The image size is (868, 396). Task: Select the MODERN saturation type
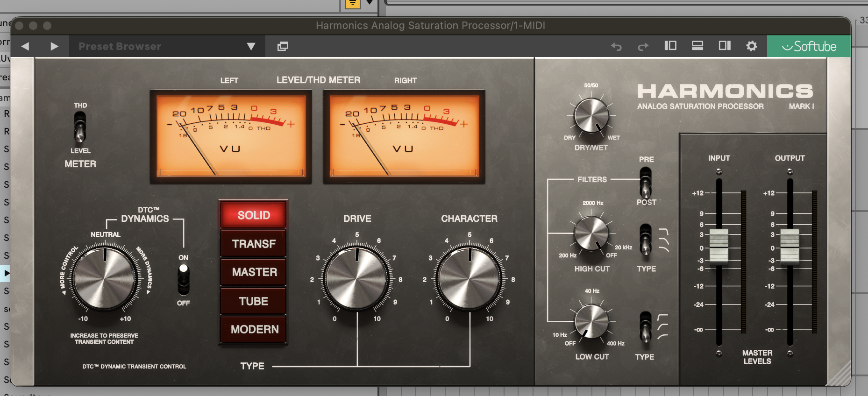[x=254, y=329]
